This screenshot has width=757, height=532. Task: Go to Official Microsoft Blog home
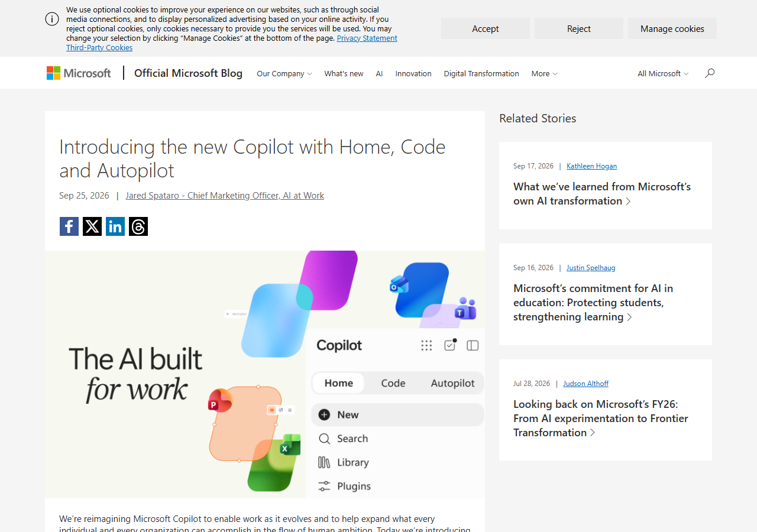188,73
